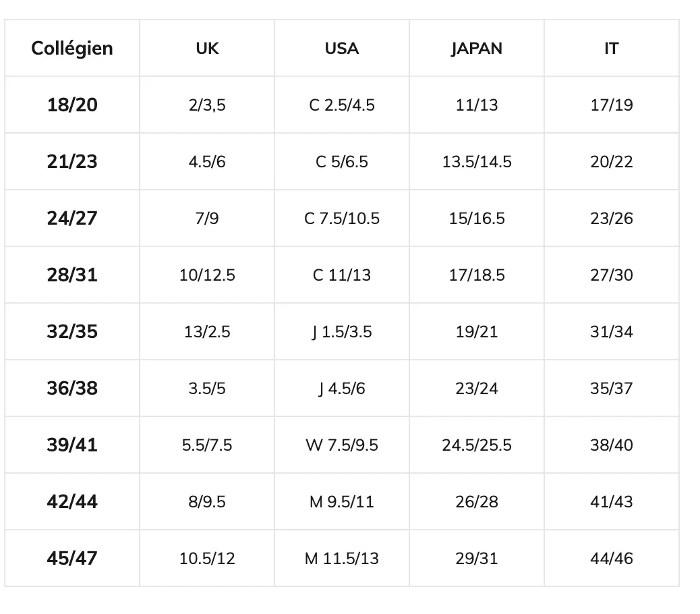Click USA value C 7.5/10.5
Screen dimensions: 700x614
tap(342, 219)
